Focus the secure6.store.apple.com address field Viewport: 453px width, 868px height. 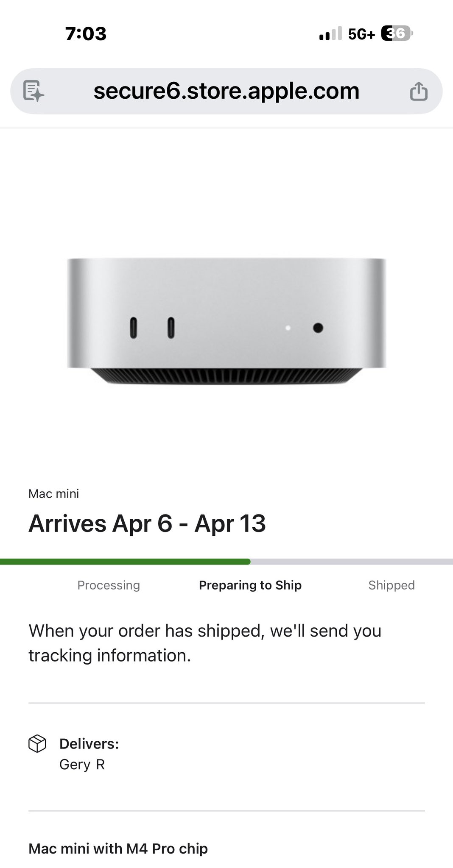226,91
